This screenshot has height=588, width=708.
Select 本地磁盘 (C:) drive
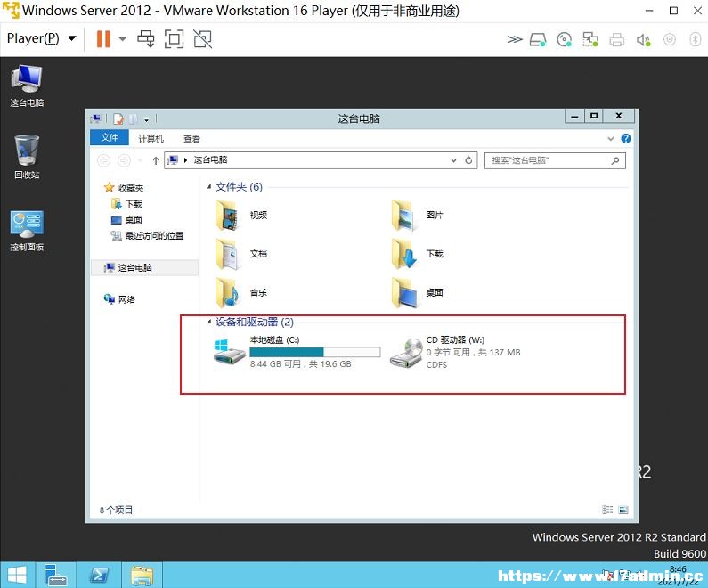(297, 352)
